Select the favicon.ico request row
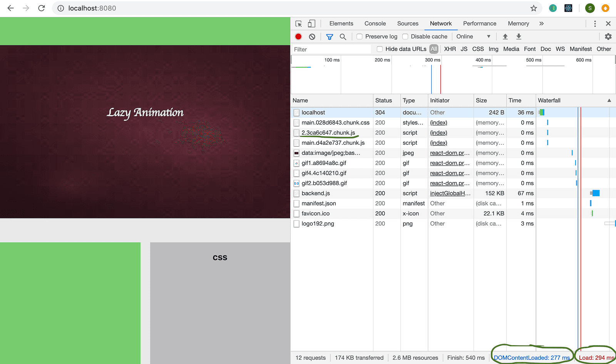 point(453,213)
